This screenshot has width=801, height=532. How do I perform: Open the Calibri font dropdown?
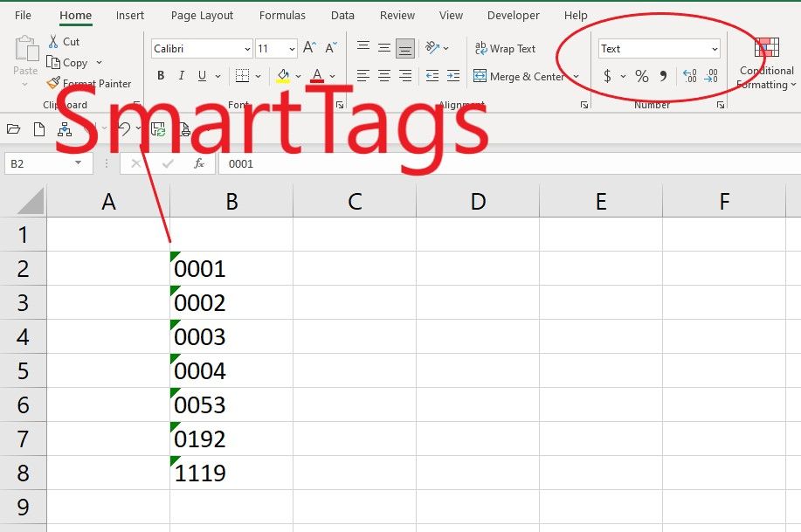(x=245, y=48)
